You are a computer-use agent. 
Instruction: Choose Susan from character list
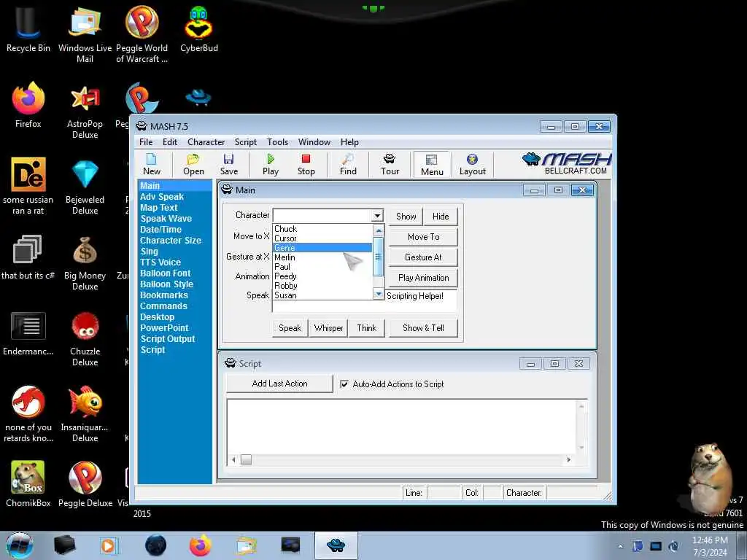coord(322,295)
